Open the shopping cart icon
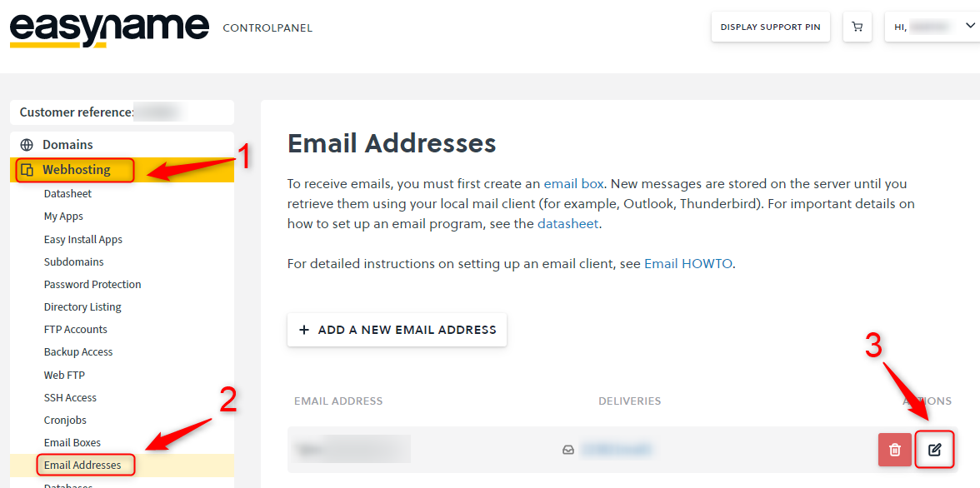 pyautogui.click(x=857, y=27)
